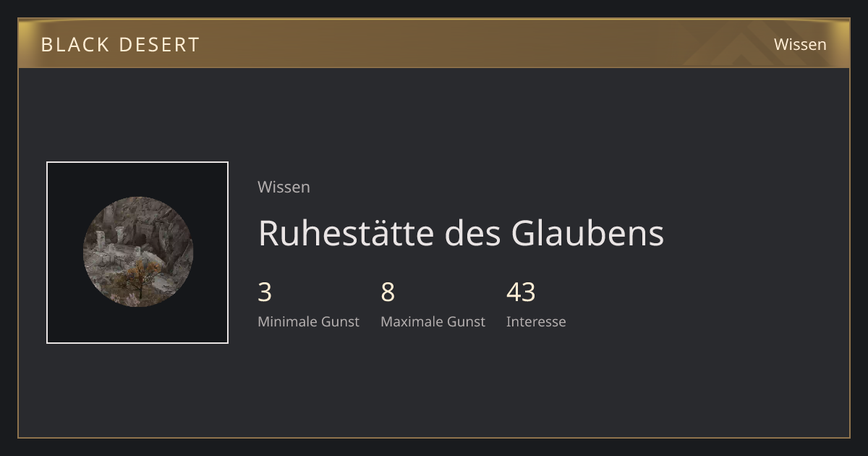Click the Ruhestätte des Glaubens heading

(x=461, y=233)
